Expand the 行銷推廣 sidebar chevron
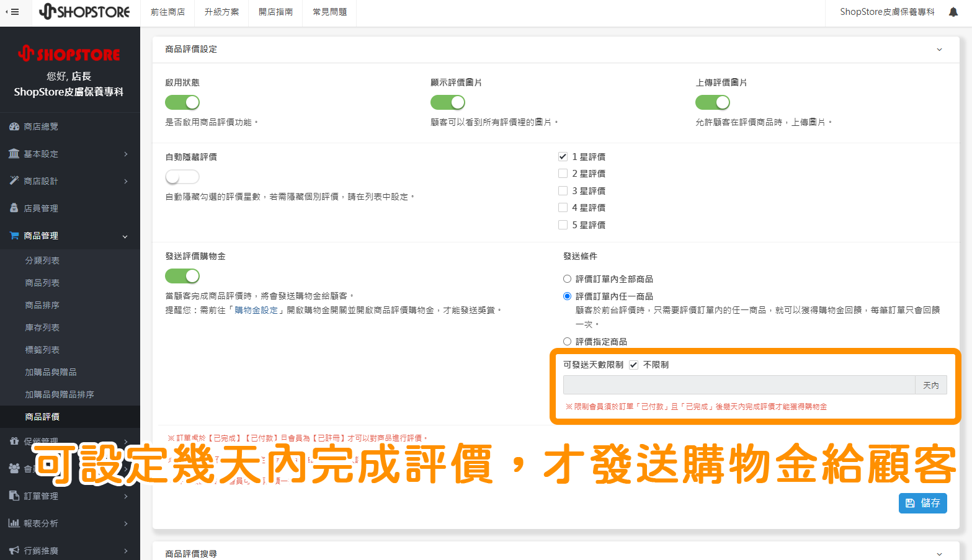Screen dimensions: 972x560 coord(125,551)
